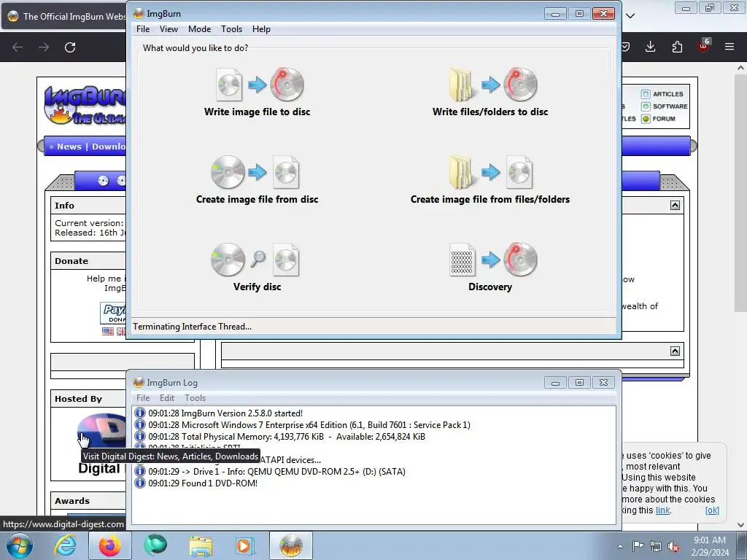Click the News link in site navigation
The width and height of the screenshot is (747, 560).
click(x=69, y=147)
